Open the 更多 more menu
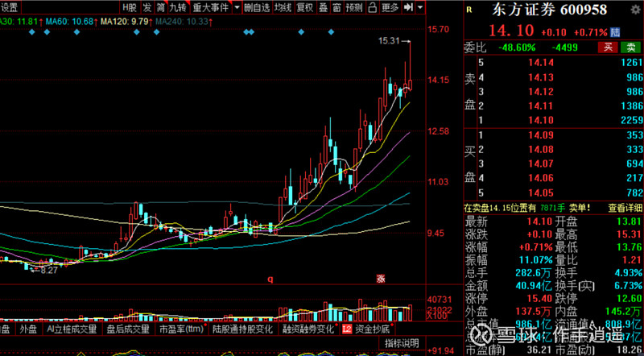 click(390, 7)
